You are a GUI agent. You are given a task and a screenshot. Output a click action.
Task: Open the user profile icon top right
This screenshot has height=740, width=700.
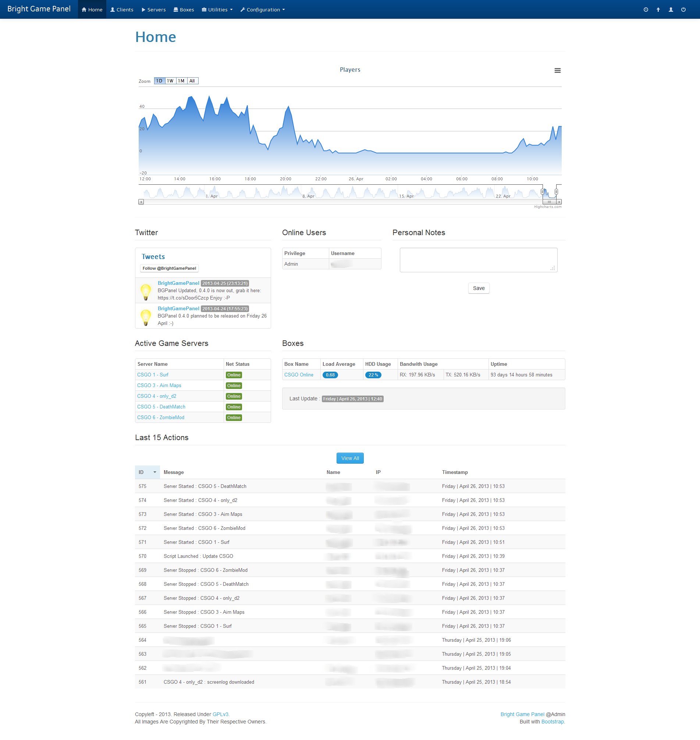tap(671, 9)
